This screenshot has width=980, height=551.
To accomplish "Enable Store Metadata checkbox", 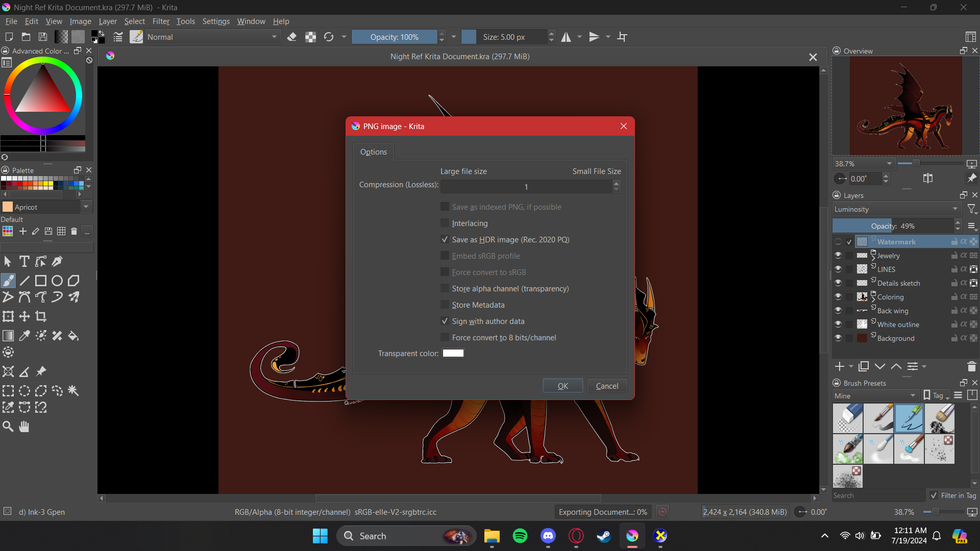I will [x=445, y=305].
